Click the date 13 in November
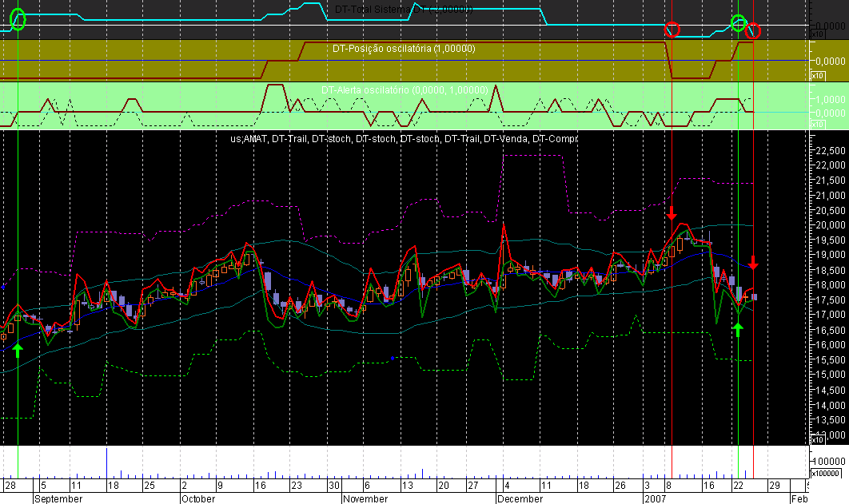The image size is (849, 504). click(407, 486)
